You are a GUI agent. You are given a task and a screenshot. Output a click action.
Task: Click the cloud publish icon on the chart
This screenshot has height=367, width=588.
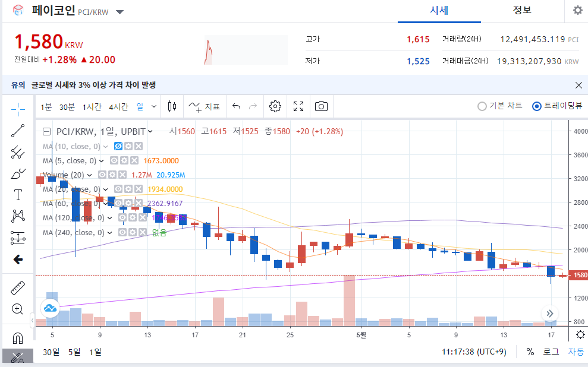(51, 308)
